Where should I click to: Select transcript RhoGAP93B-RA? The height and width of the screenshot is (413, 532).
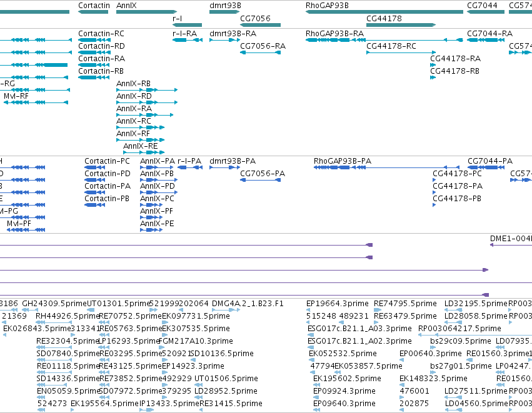[334, 34]
